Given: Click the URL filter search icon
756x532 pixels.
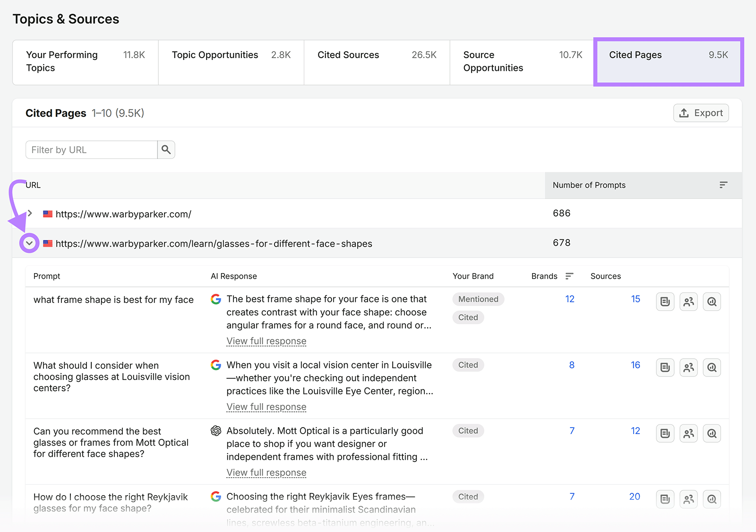Looking at the screenshot, I should click(x=166, y=150).
